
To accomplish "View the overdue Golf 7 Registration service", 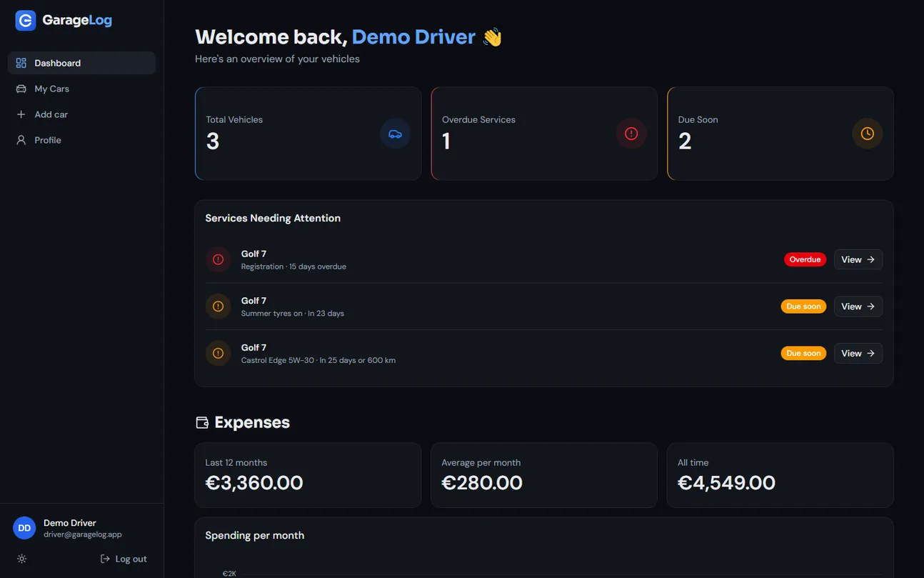I will click(858, 259).
